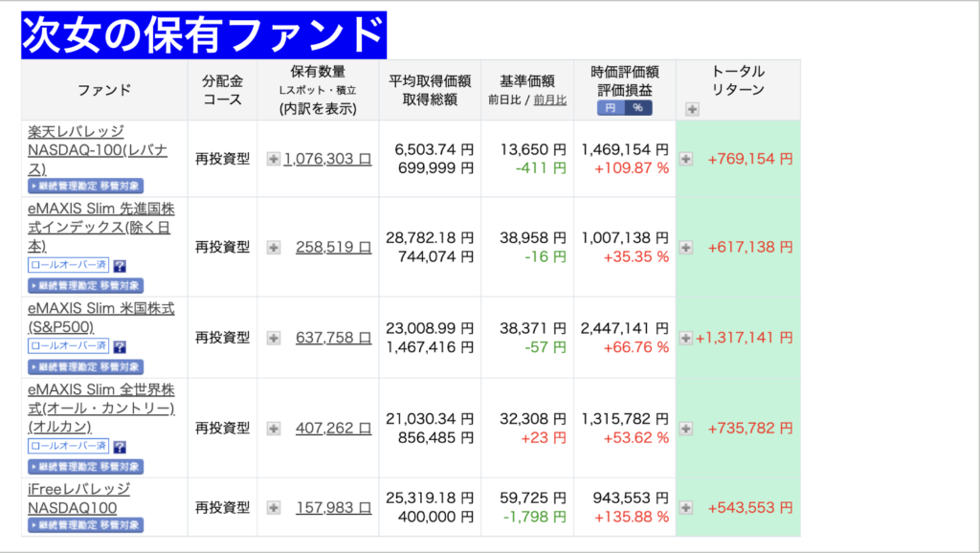Click the plus icon beside +617,138 円 return
Image resolution: width=980 pixels, height=553 pixels.
tap(686, 247)
